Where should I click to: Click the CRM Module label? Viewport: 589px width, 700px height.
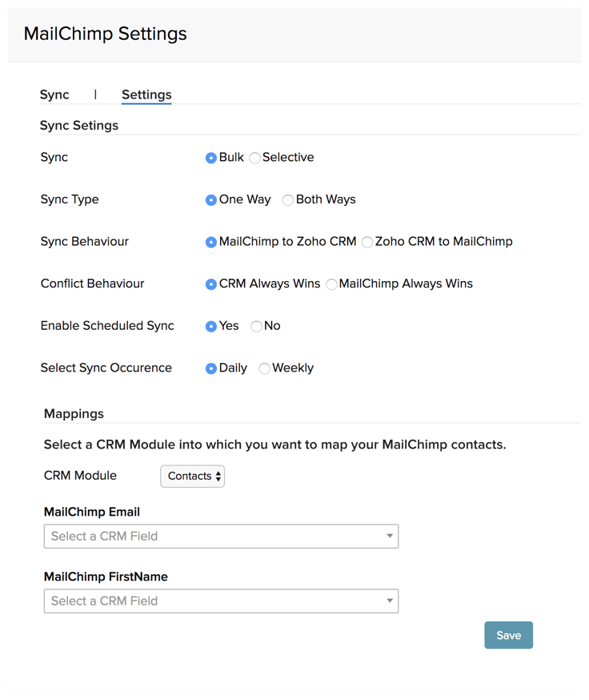pyautogui.click(x=80, y=476)
